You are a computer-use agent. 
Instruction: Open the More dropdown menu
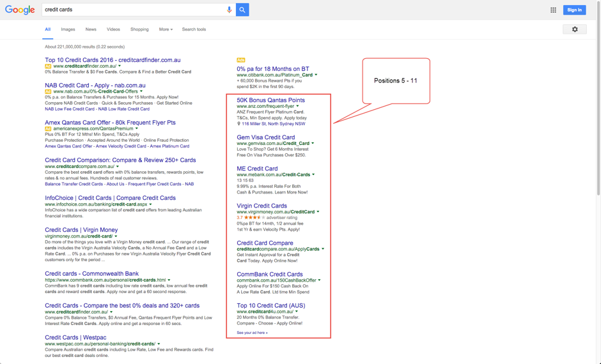166,29
